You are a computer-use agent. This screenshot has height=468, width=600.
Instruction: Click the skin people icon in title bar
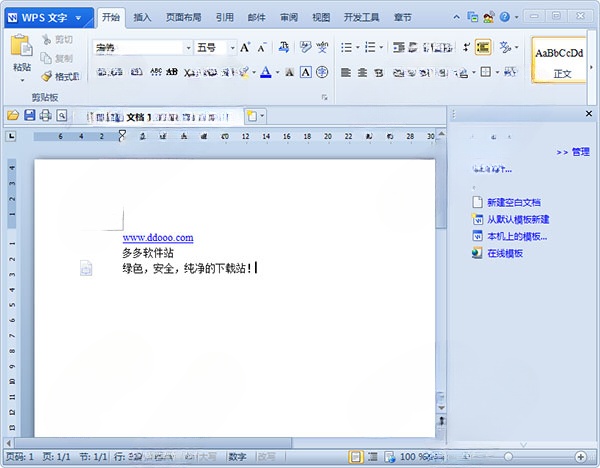pyautogui.click(x=489, y=17)
